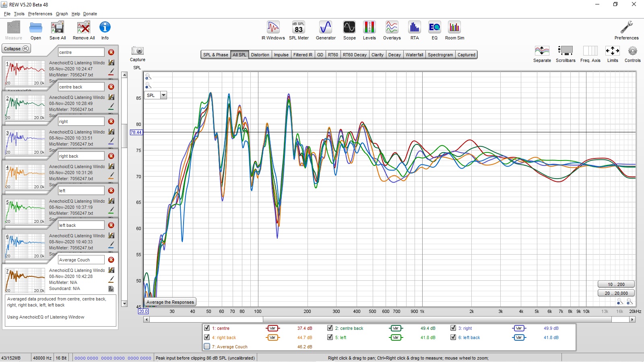The height and width of the screenshot is (362, 644).
Task: Click right arrow of frequency scrollbar
Action: [x=632, y=319]
